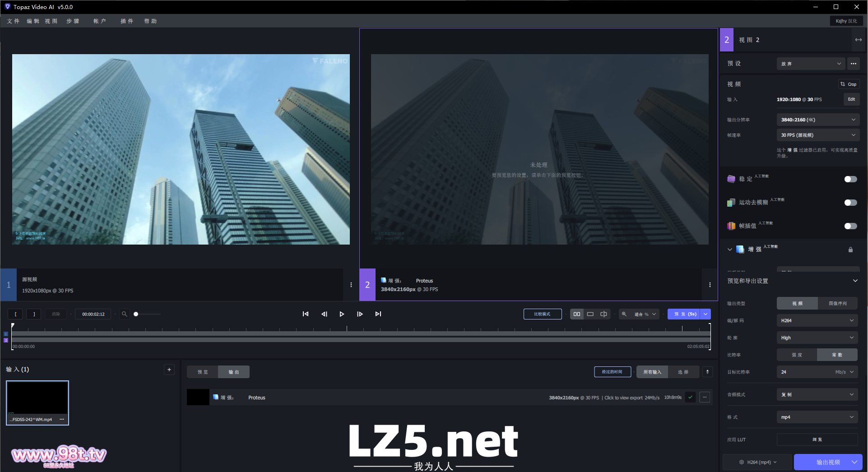Viewport: 868px width, 472px height.
Task: Open the H264 encoder dropdown
Action: point(817,320)
